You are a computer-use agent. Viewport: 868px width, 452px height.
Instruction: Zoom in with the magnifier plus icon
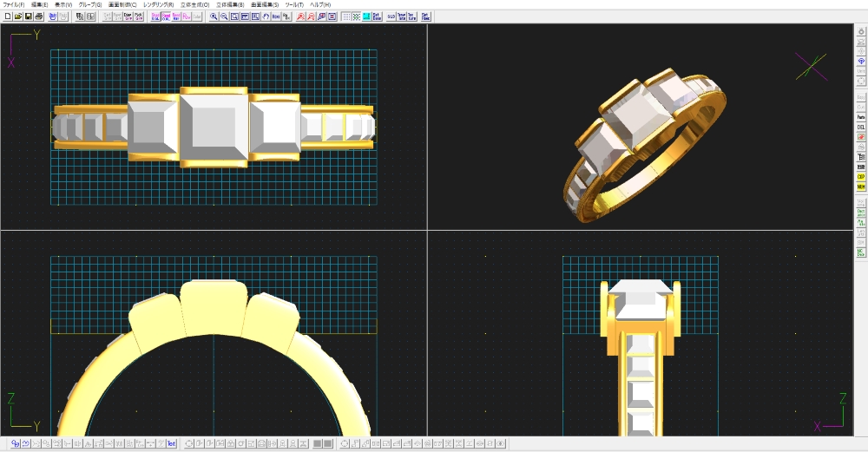(x=214, y=16)
